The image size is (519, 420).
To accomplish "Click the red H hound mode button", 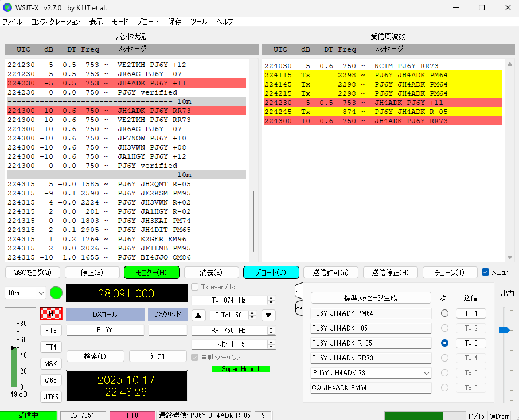I will click(x=50, y=313).
